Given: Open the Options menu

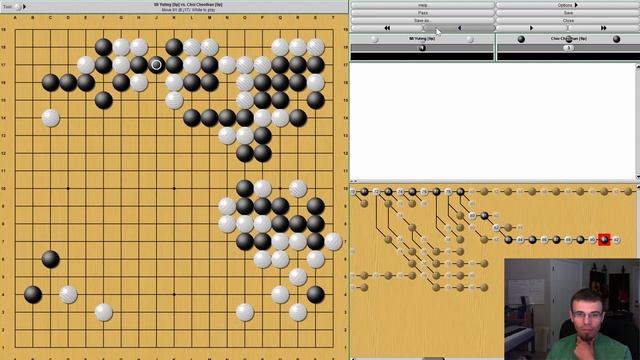Looking at the screenshot, I should pyautogui.click(x=568, y=5).
